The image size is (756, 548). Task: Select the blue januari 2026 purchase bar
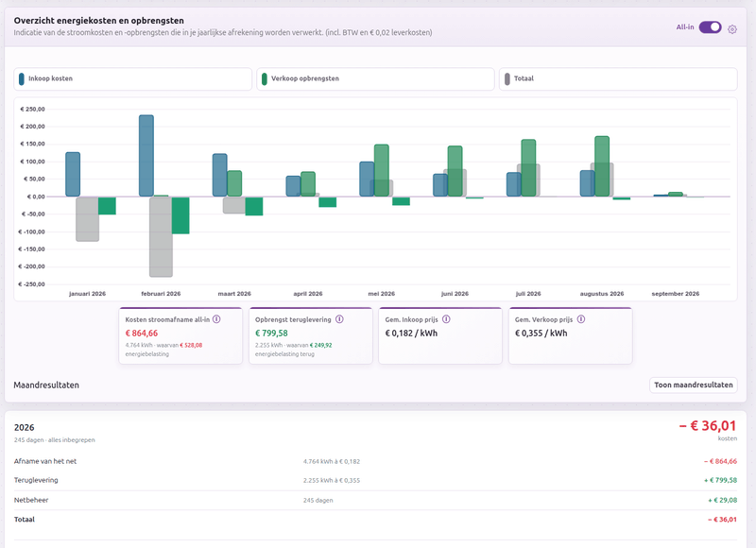tap(73, 175)
